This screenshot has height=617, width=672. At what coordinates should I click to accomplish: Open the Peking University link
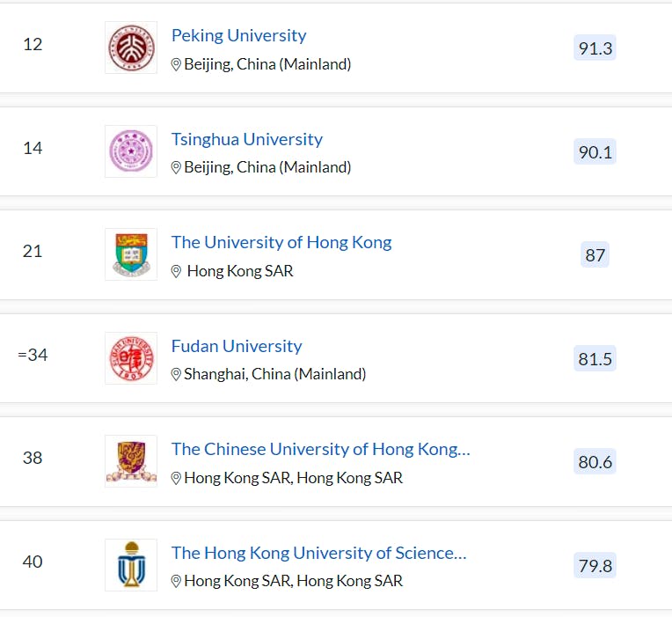pos(238,35)
